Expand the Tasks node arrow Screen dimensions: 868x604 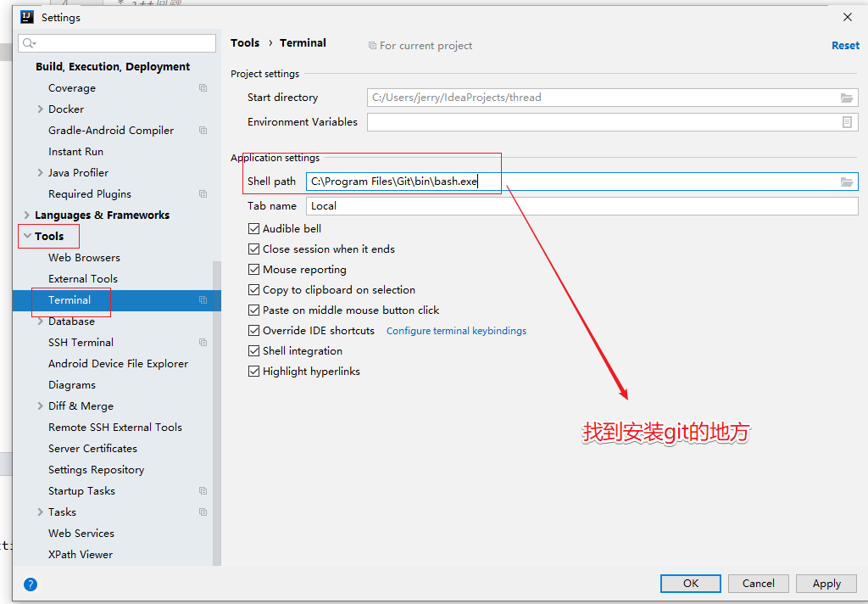pos(40,512)
